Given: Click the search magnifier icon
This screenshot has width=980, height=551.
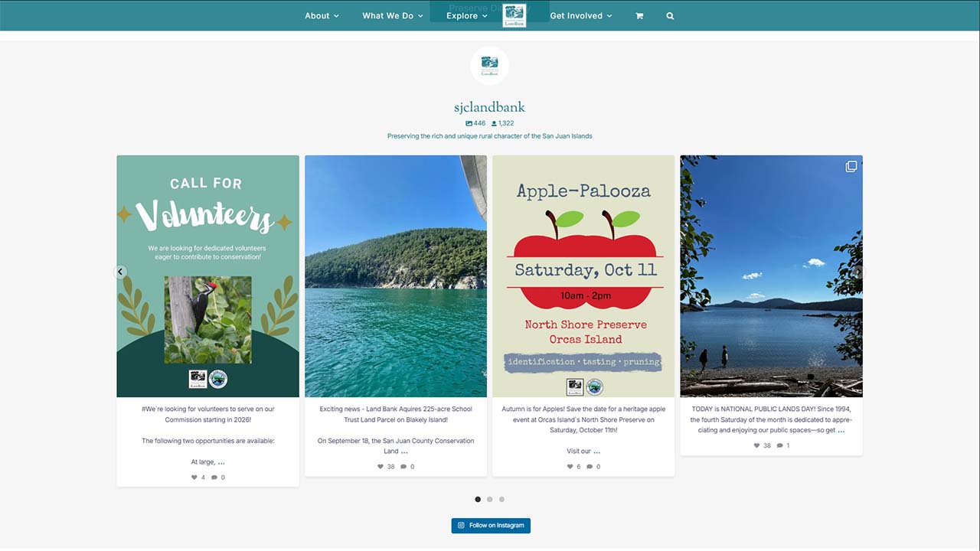Looking at the screenshot, I should point(670,16).
